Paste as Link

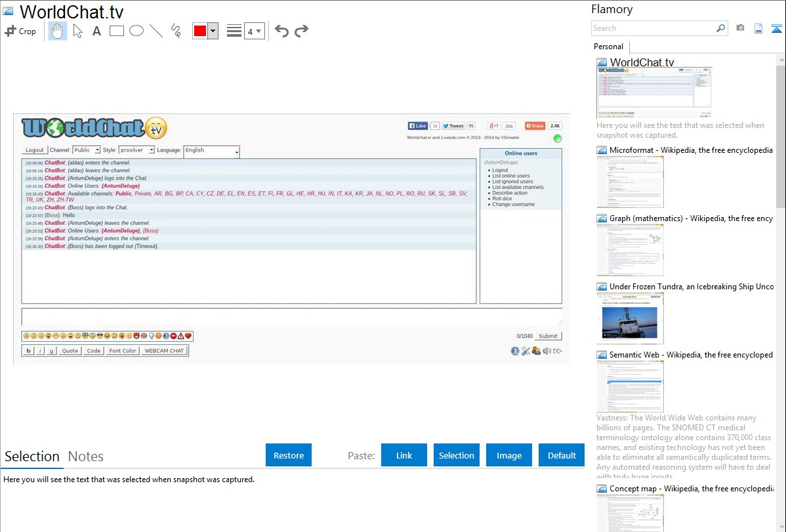tap(404, 455)
